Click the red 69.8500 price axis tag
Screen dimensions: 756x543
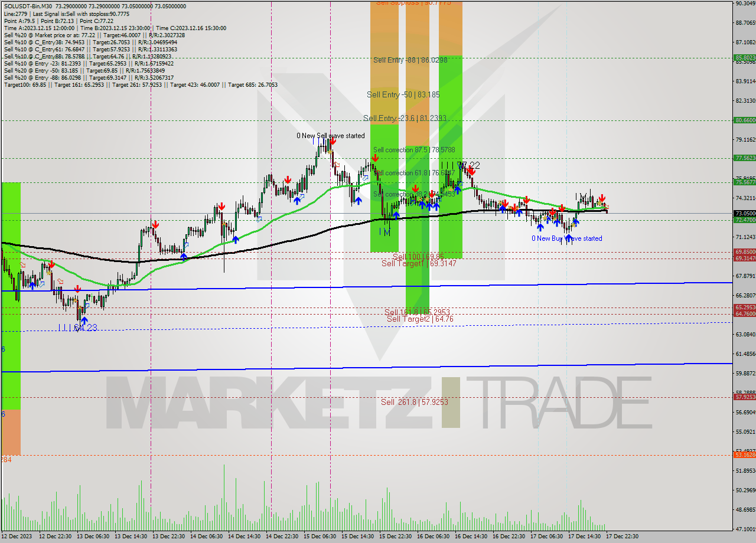pos(745,252)
